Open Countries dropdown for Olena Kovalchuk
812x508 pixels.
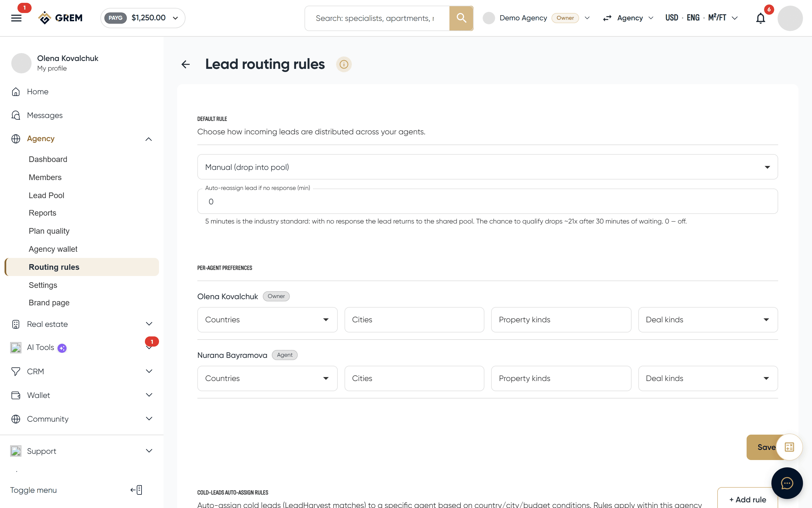(267, 319)
